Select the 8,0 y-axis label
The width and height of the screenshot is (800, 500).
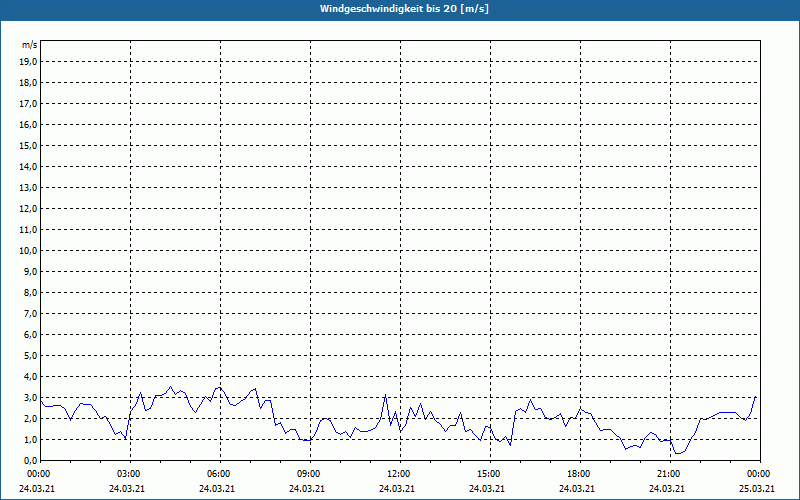[31, 292]
